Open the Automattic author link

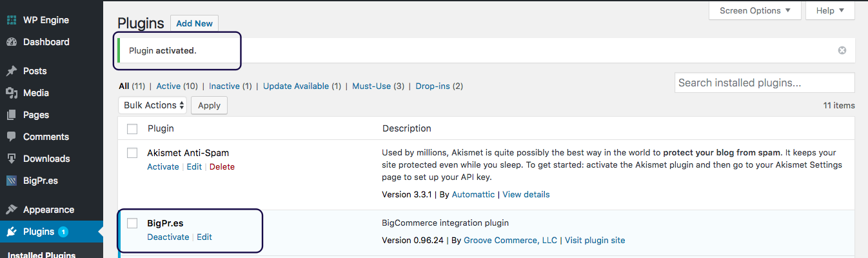473,194
